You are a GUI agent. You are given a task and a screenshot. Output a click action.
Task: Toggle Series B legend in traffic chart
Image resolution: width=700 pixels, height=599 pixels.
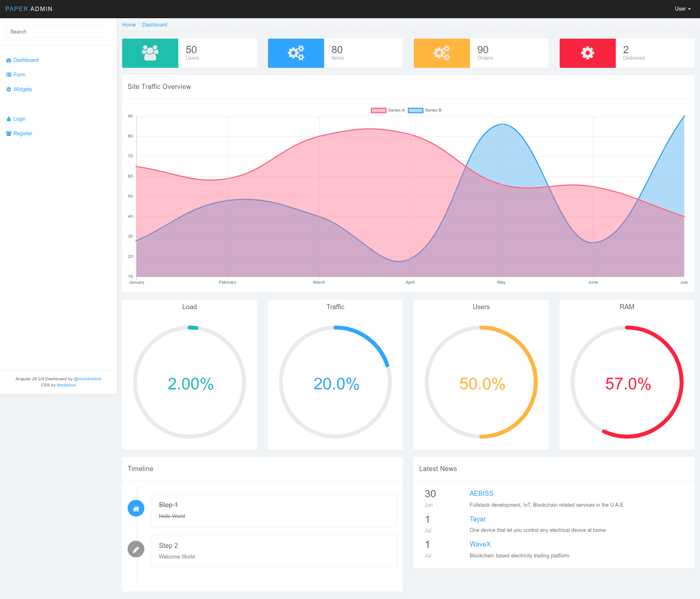click(425, 110)
